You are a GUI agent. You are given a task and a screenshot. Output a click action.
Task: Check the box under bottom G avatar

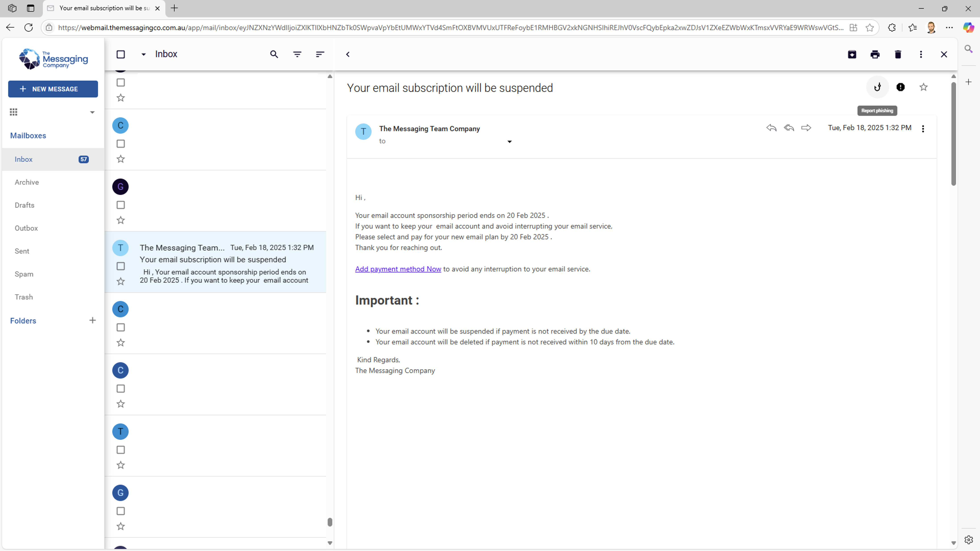coord(120,511)
